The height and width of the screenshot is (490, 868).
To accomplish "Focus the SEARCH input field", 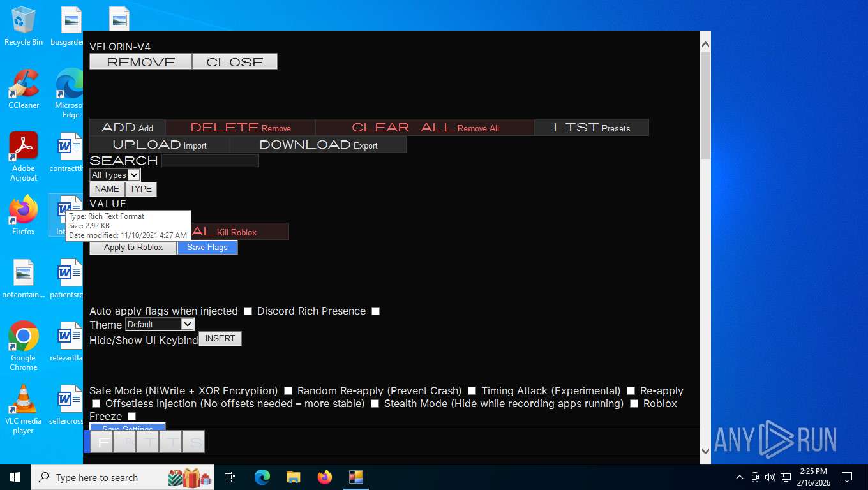I will (210, 160).
